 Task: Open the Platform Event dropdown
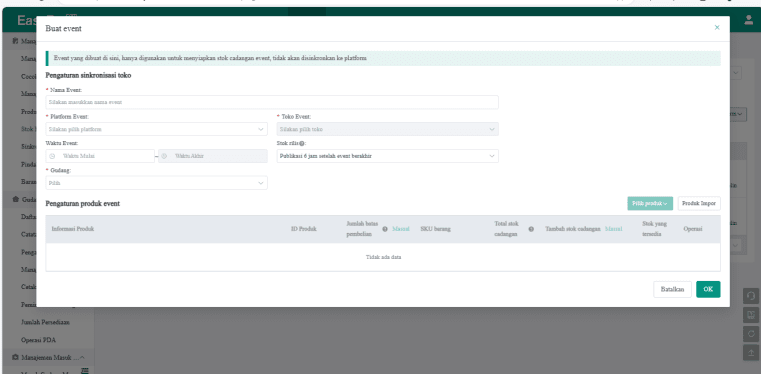[156, 129]
